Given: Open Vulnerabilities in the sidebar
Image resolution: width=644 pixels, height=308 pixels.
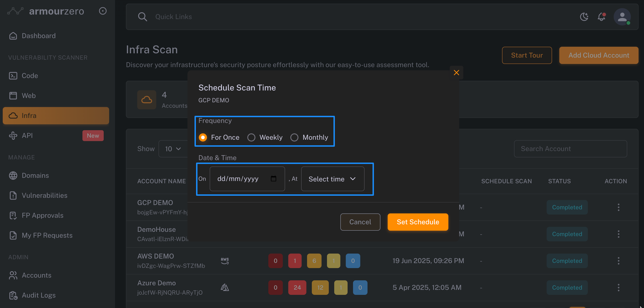Looking at the screenshot, I should (44, 195).
